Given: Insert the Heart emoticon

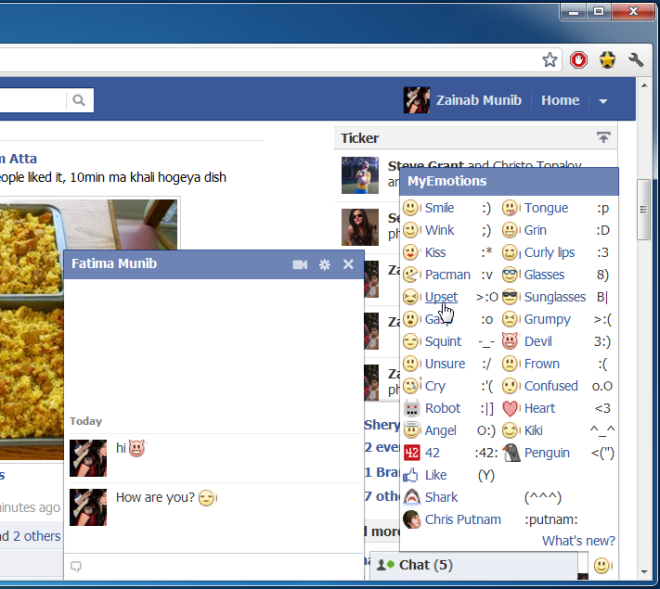Looking at the screenshot, I should pos(540,408).
